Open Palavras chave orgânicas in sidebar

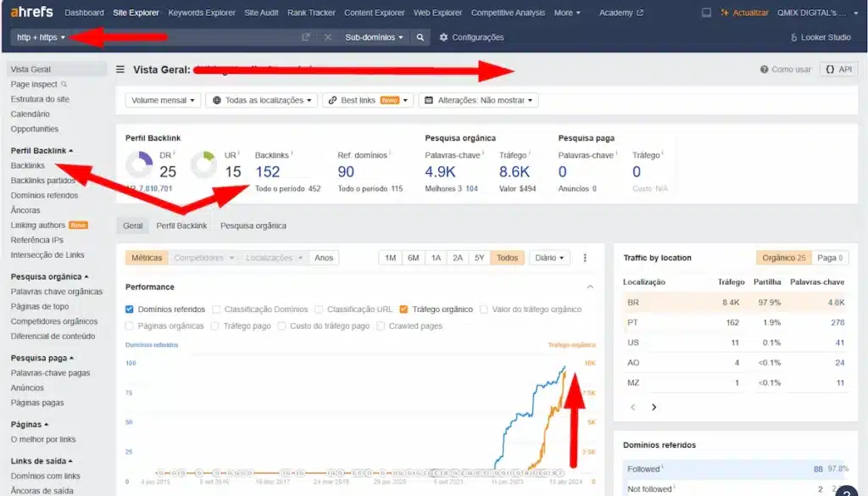coord(57,292)
